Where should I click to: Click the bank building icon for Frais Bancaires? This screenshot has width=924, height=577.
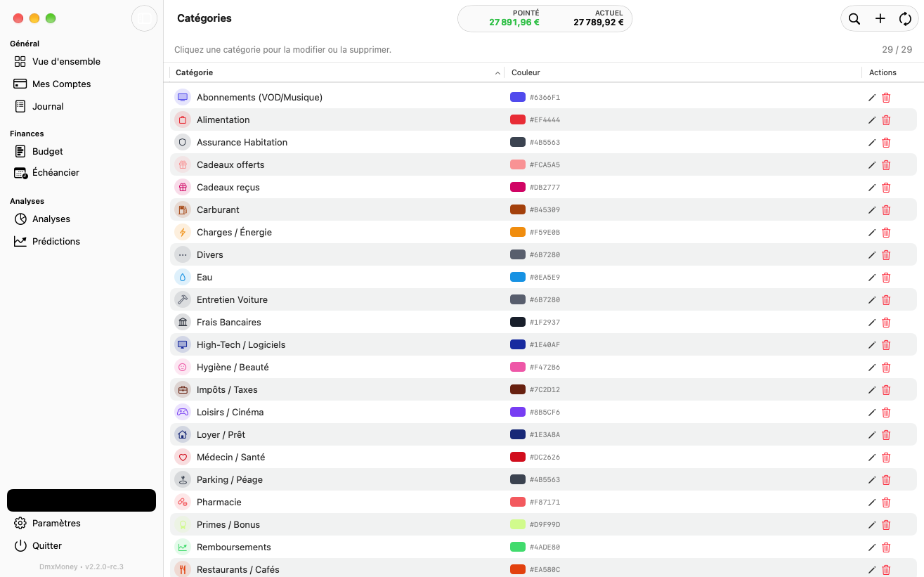coord(183,322)
